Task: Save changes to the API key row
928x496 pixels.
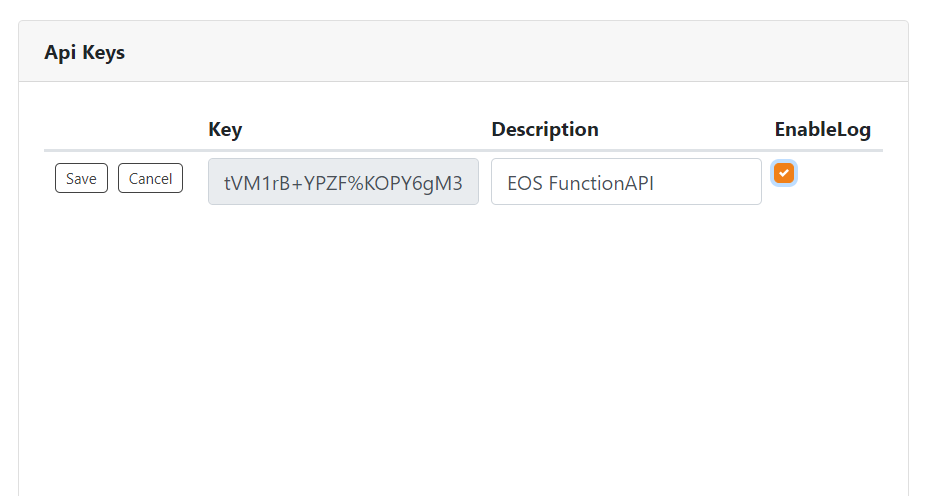Action: coord(81,178)
